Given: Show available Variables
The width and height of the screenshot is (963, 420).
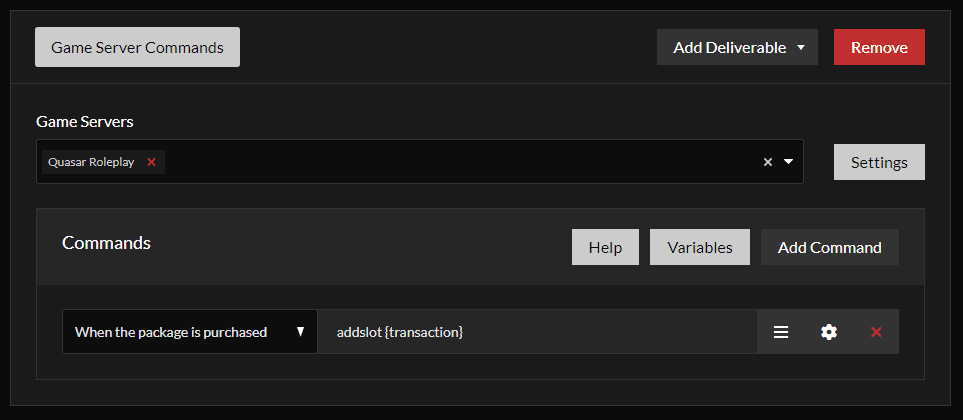Looking at the screenshot, I should point(700,247).
